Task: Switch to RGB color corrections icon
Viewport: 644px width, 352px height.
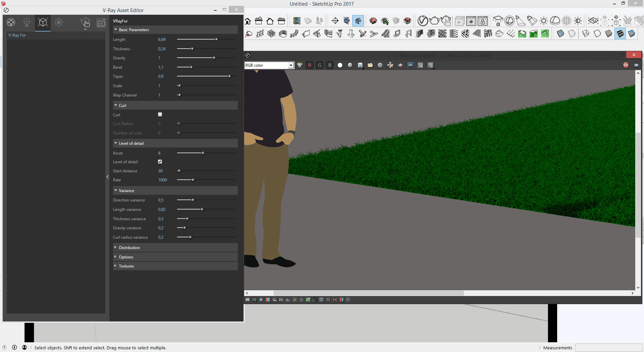Action: click(300, 65)
